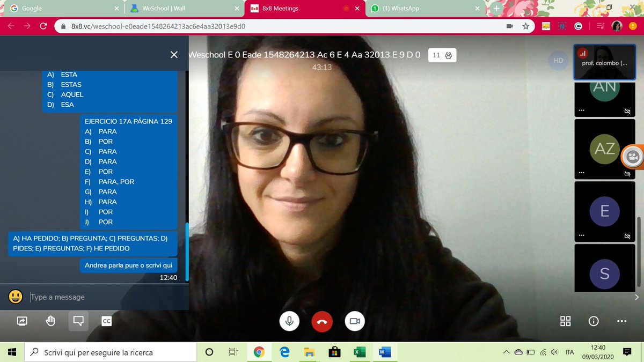Open the meeting info icon
644x362 pixels.
(594, 321)
